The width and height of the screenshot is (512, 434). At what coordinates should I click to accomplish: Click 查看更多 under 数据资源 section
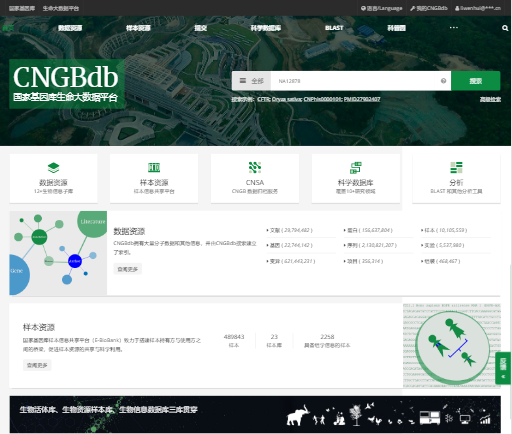[128, 269]
